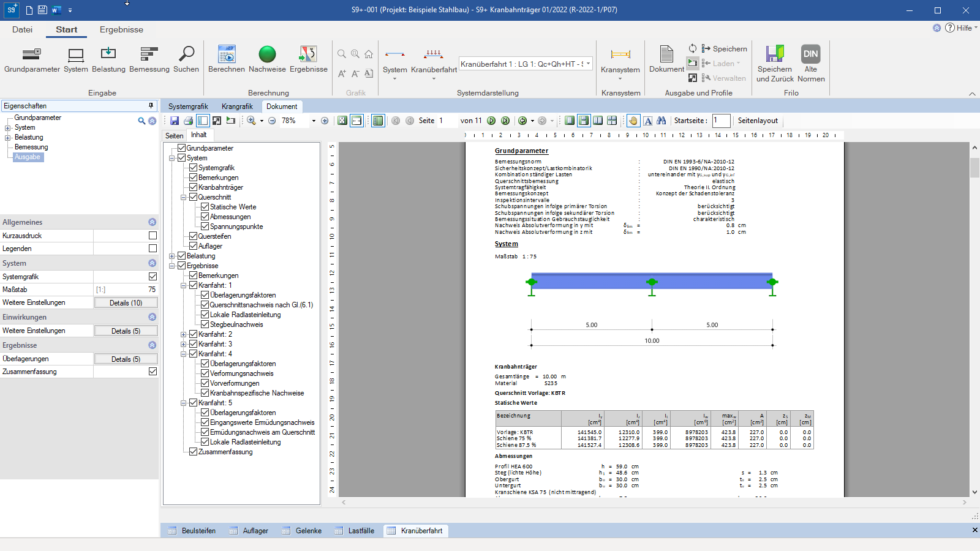Screen dimensions: 980x551
Task: Uncheck Lokale Radlasteinleitung under Kranfahrt: 5
Action: pyautogui.click(x=205, y=442)
